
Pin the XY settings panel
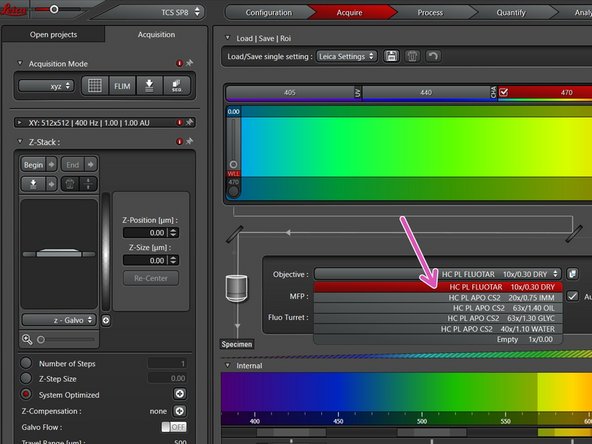click(x=190, y=122)
